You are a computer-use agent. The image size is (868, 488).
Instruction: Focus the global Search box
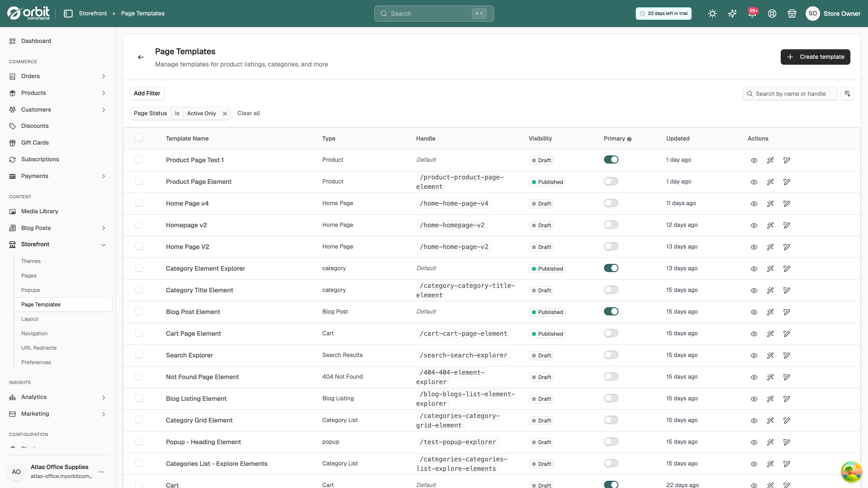coord(434,14)
